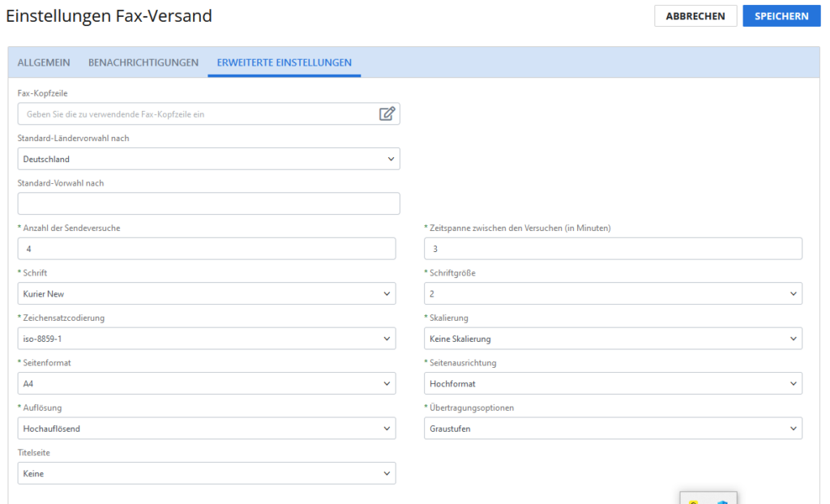Click the 'Standard-Ländervorwahl nach' label
Viewport: 830px width, 504px height.
73,139
